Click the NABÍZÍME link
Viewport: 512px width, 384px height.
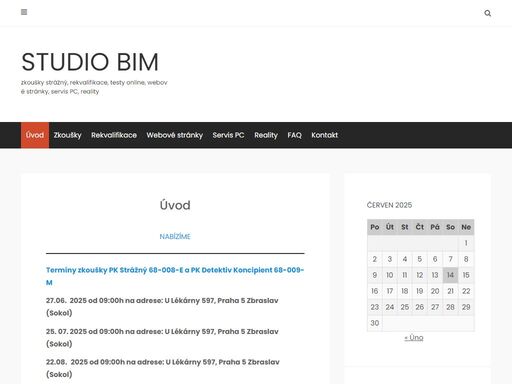click(175, 236)
